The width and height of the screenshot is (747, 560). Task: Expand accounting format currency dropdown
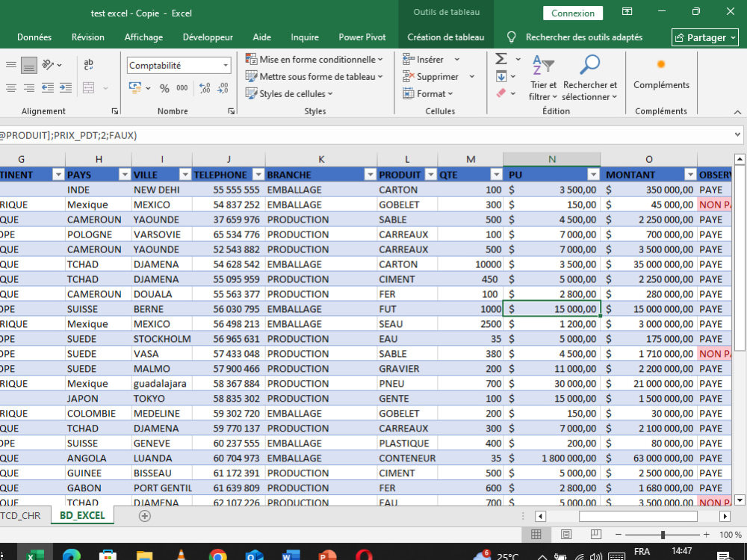coord(148,88)
